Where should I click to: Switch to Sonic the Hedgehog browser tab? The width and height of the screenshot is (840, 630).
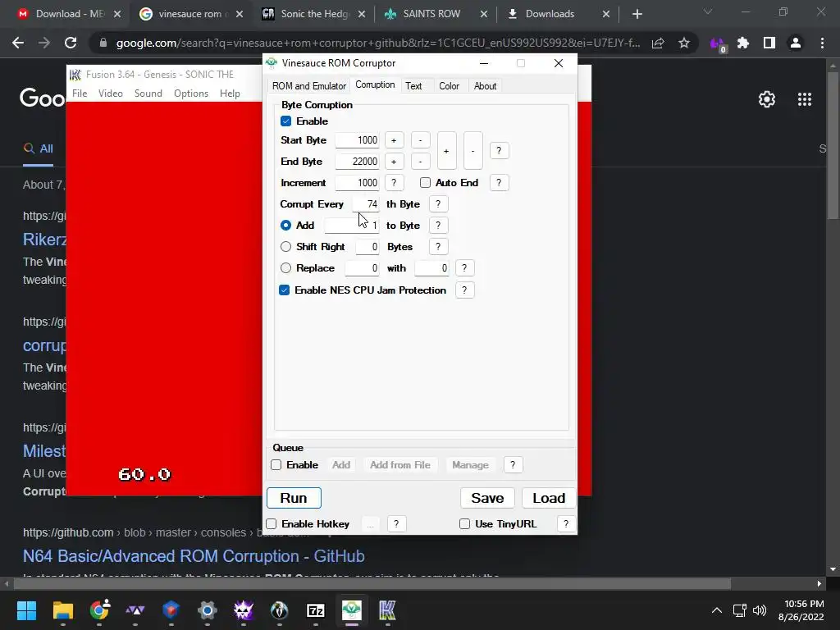pyautogui.click(x=313, y=14)
